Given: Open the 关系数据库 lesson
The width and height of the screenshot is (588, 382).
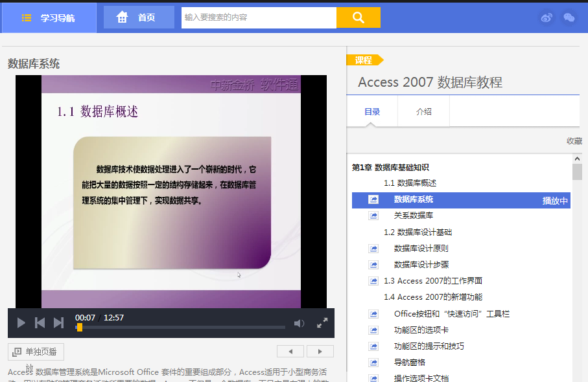Looking at the screenshot, I should pos(413,216).
